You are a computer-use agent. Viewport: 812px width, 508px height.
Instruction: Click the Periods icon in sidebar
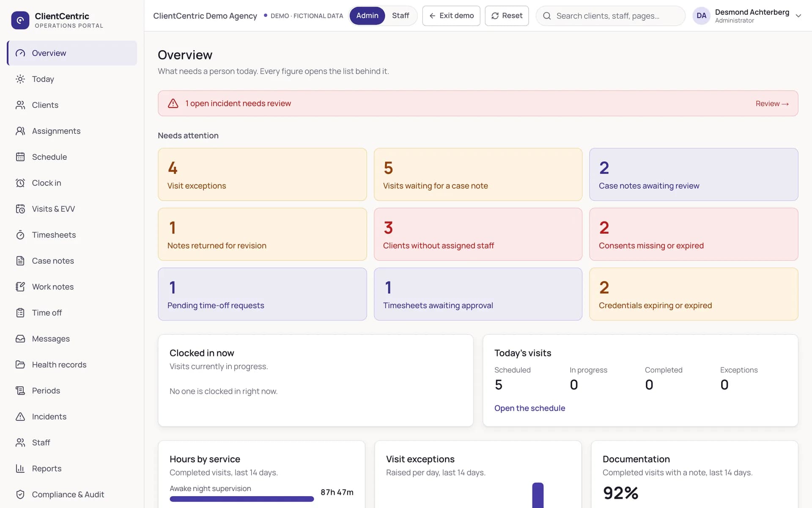point(20,391)
